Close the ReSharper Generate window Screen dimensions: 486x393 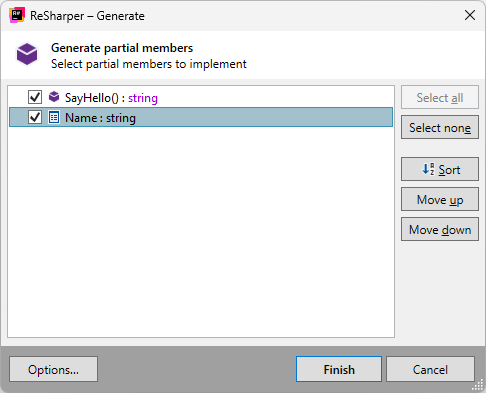tap(470, 15)
